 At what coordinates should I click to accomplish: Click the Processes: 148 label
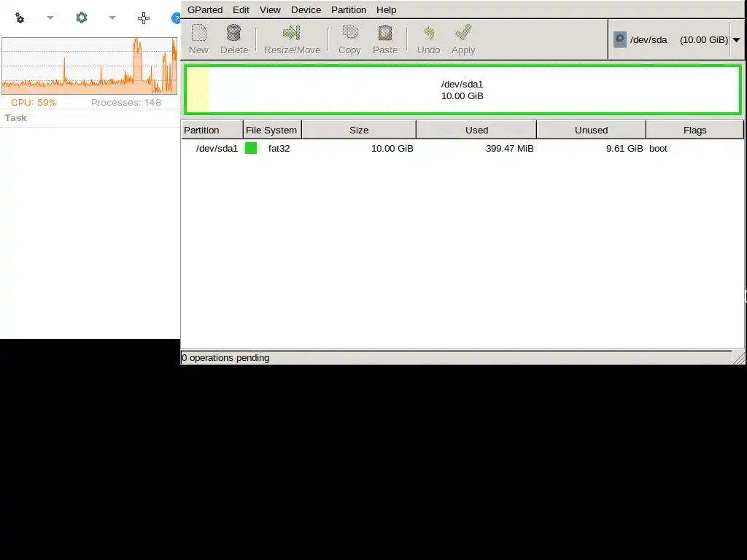pos(125,102)
